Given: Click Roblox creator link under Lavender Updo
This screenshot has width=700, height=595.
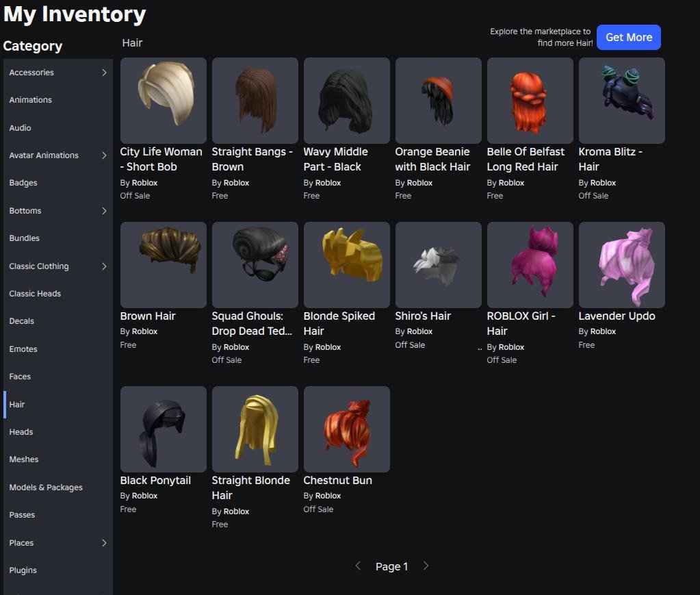Looking at the screenshot, I should point(603,331).
